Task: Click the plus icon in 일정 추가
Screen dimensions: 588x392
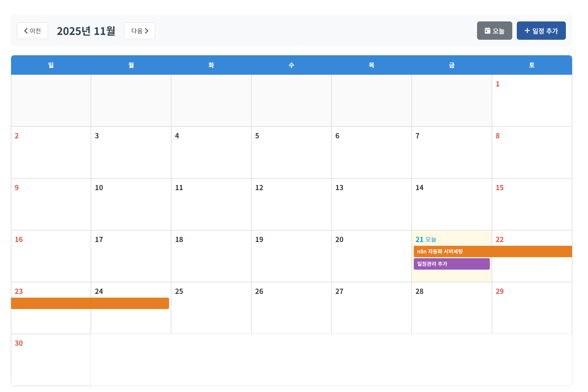Action: point(527,31)
